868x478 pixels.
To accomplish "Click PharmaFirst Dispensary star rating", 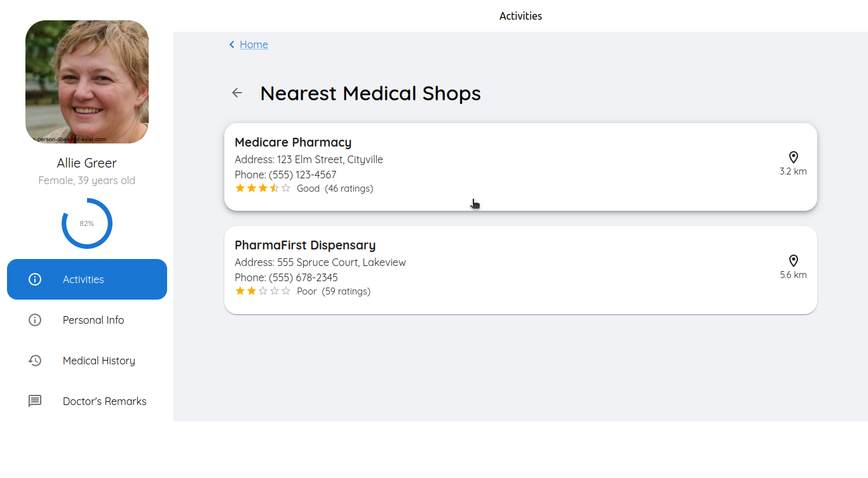I will (263, 291).
